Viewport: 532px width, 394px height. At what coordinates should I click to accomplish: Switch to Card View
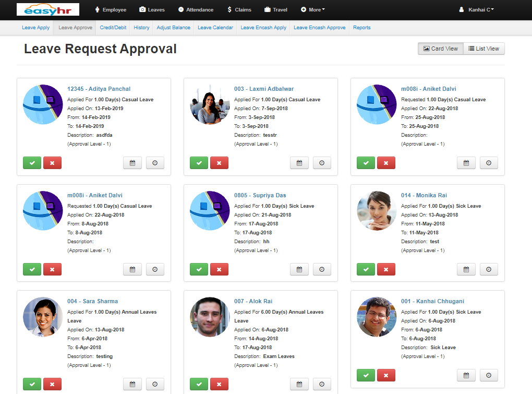[441, 49]
